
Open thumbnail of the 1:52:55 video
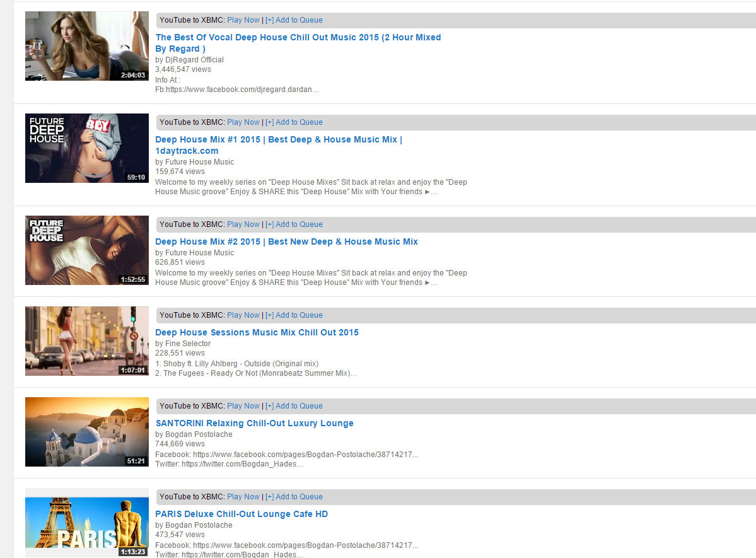pyautogui.click(x=87, y=250)
